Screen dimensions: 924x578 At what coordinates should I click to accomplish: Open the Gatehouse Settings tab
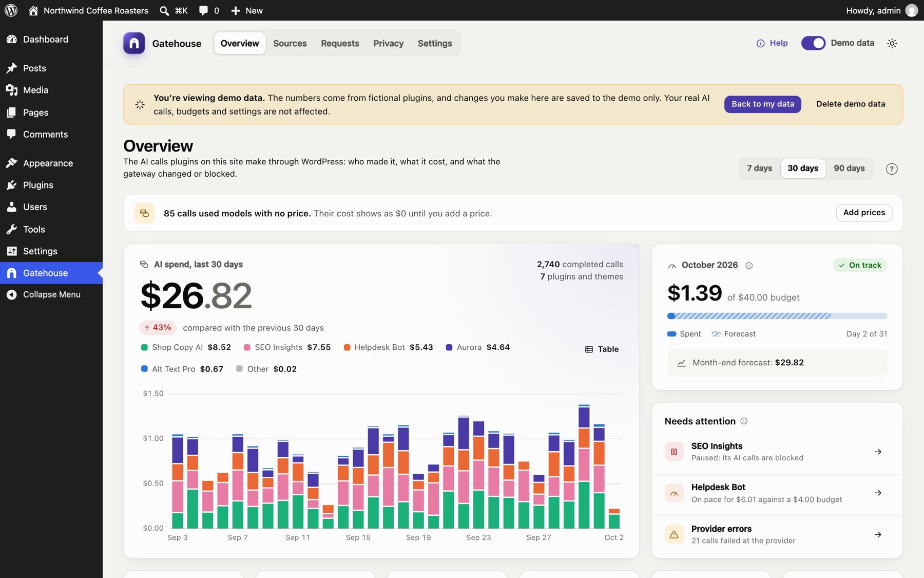(435, 43)
